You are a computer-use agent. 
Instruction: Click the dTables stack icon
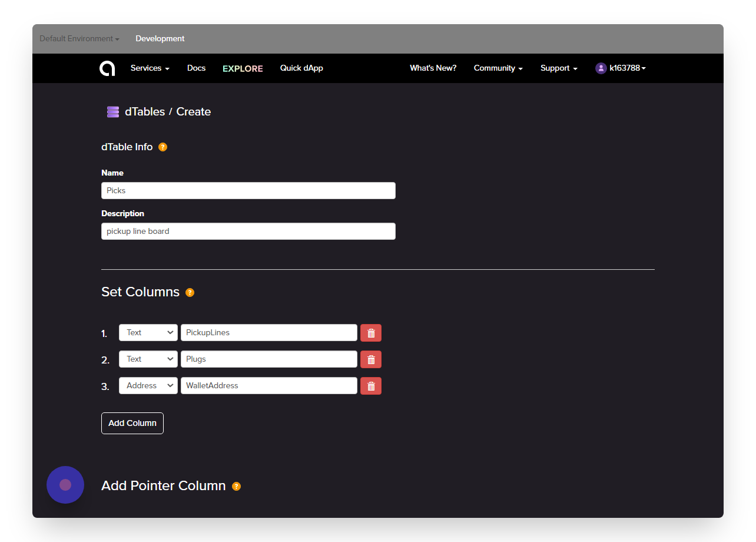(x=113, y=111)
